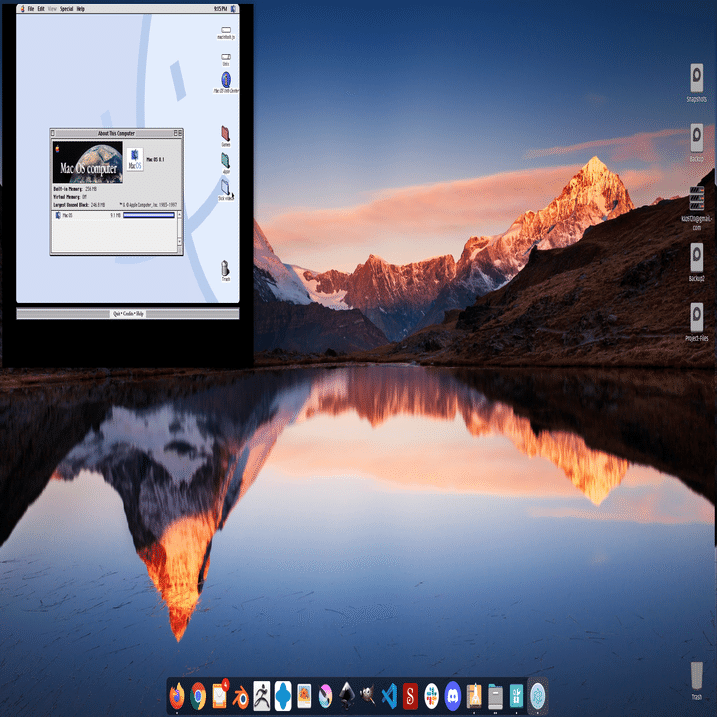717x717 pixels.
Task: Click the Mac OS memory usage bar
Action: coord(149,215)
